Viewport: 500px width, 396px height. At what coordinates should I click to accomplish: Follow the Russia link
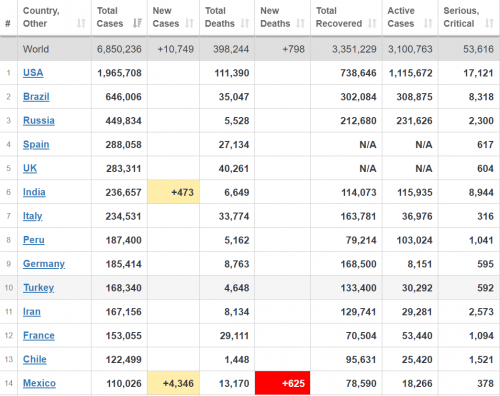(39, 120)
